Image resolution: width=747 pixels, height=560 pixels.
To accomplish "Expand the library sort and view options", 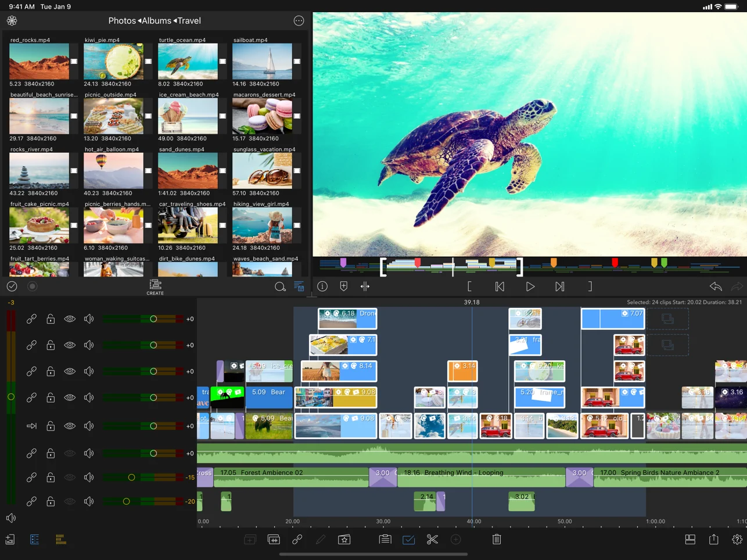I will click(299, 286).
